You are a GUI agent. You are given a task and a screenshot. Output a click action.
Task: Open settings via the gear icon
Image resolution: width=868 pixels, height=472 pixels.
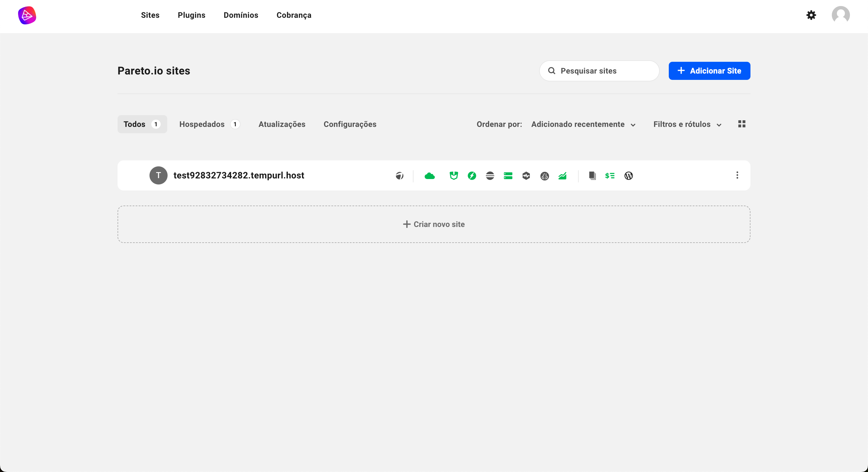[811, 15]
